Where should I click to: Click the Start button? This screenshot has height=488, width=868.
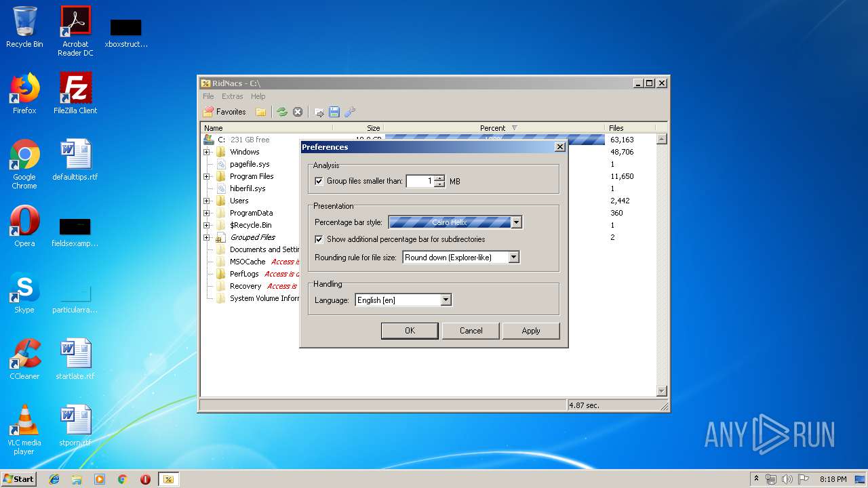coord(18,479)
